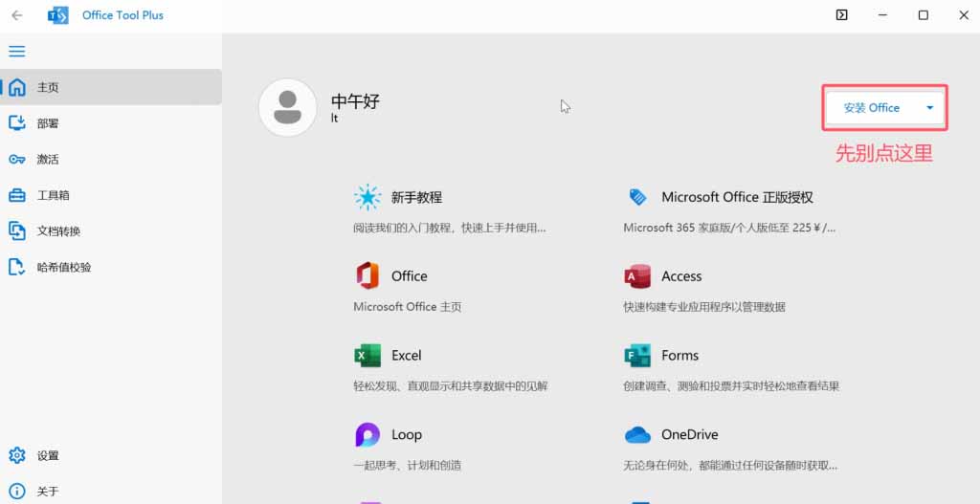Click the 'Office Tool Plus' title text

122,15
